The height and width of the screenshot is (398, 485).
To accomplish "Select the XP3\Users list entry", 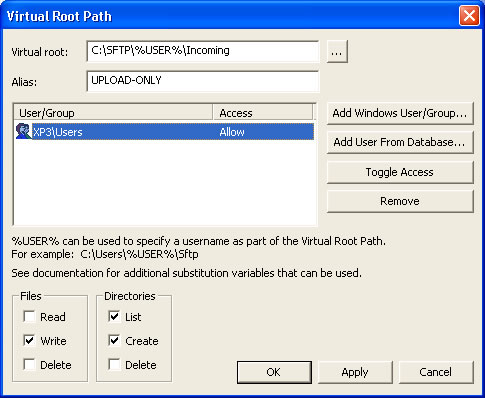I will click(165, 132).
